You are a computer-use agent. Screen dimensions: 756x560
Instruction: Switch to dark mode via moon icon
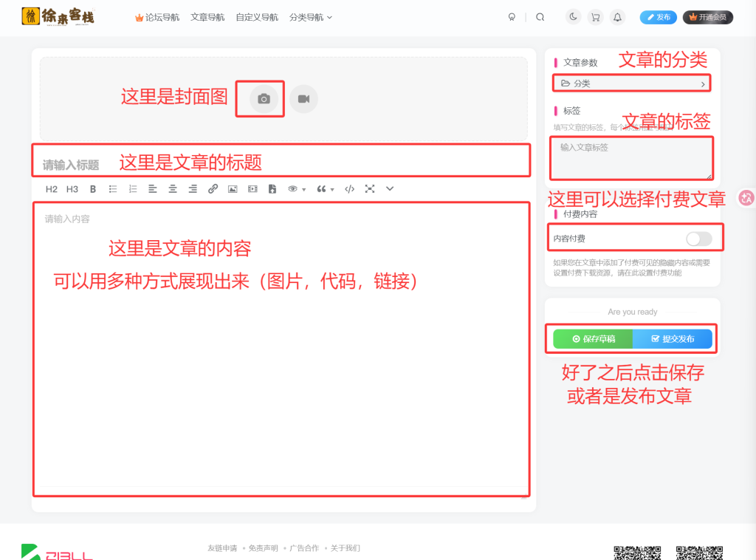coord(573,18)
